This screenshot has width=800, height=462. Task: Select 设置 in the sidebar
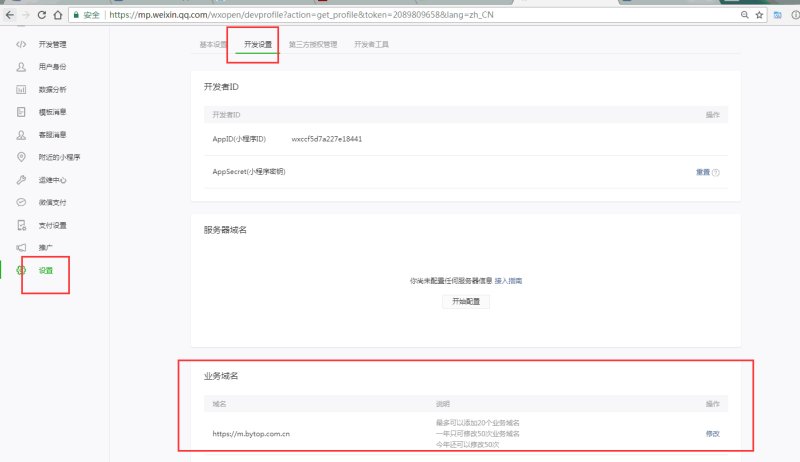(46, 270)
